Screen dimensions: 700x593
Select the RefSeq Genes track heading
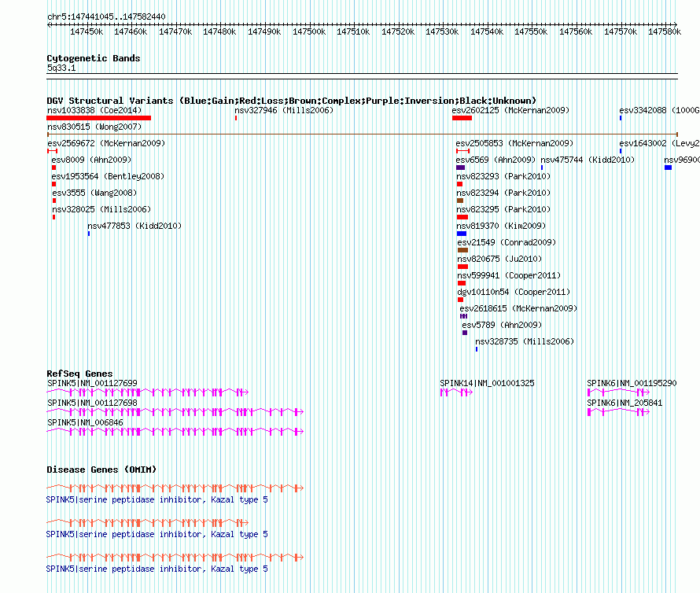79,374
